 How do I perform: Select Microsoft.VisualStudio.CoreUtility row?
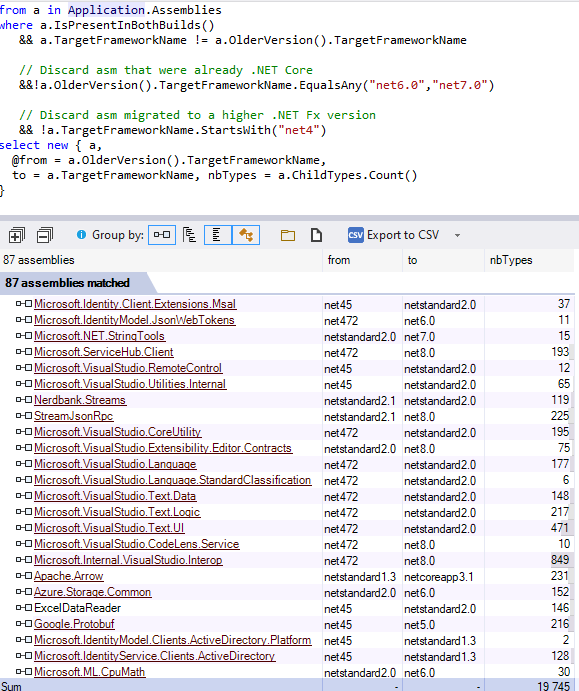click(x=287, y=432)
